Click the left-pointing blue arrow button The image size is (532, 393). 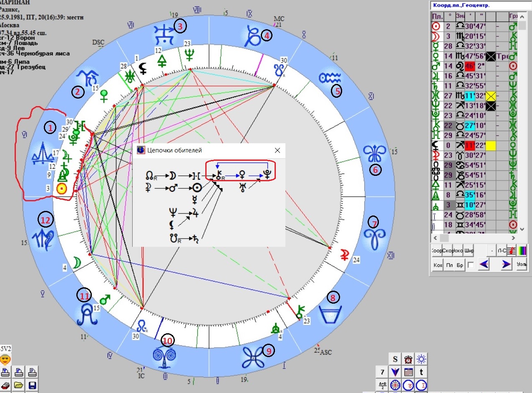[484, 265]
